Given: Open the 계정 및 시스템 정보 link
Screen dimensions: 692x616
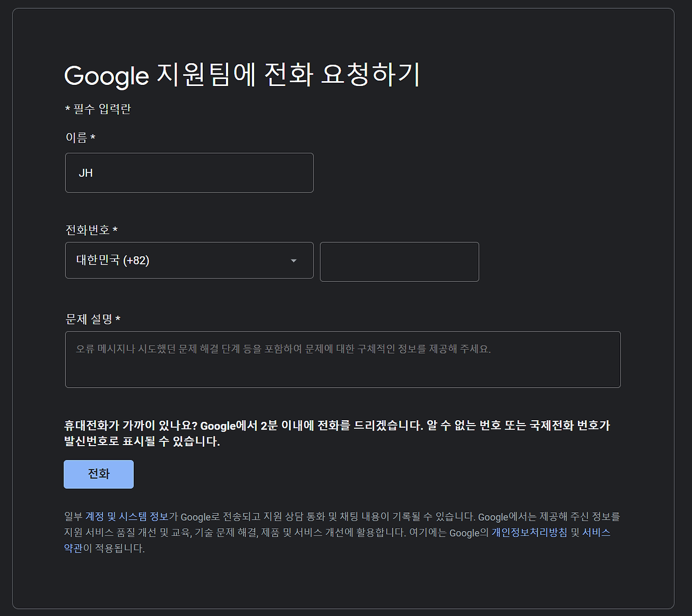Looking at the screenshot, I should (x=127, y=517).
